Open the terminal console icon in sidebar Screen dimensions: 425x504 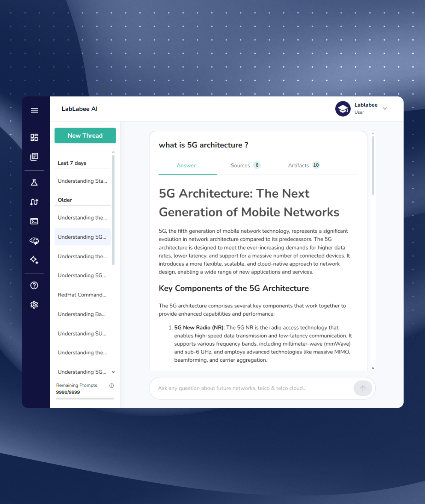pos(34,221)
